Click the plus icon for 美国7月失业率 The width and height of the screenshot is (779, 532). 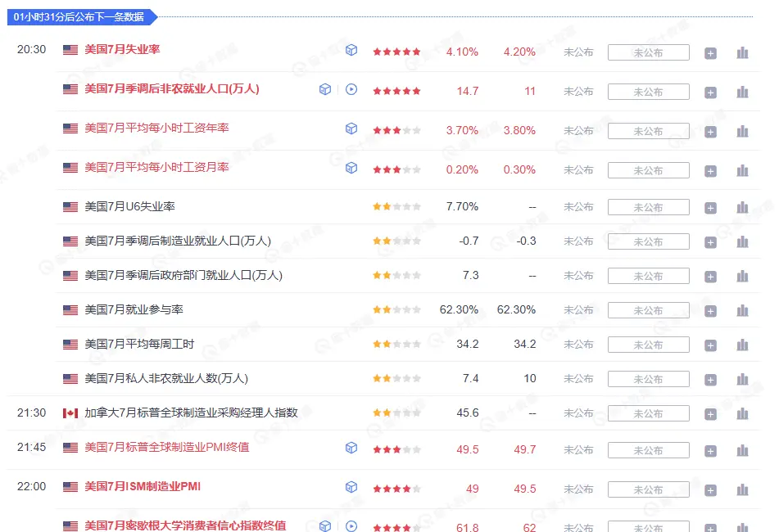tap(710, 53)
